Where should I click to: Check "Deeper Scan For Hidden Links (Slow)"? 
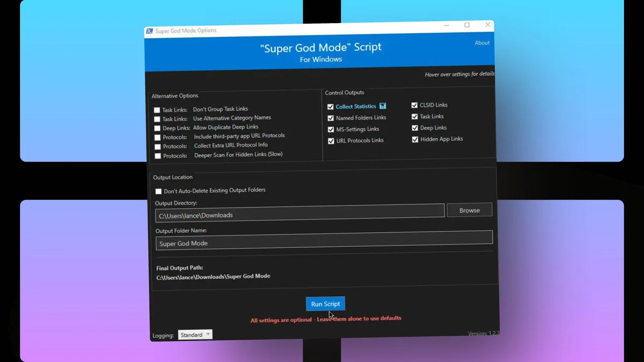point(157,156)
